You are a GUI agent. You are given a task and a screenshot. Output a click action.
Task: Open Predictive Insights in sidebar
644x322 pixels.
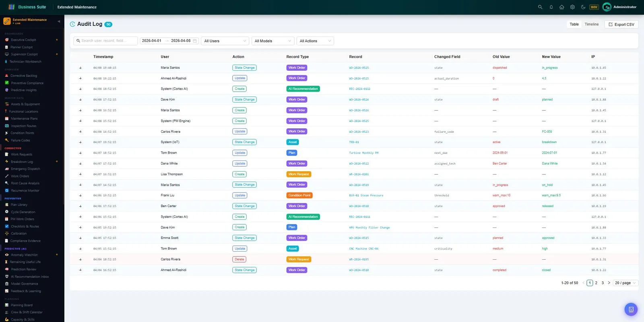23,90
